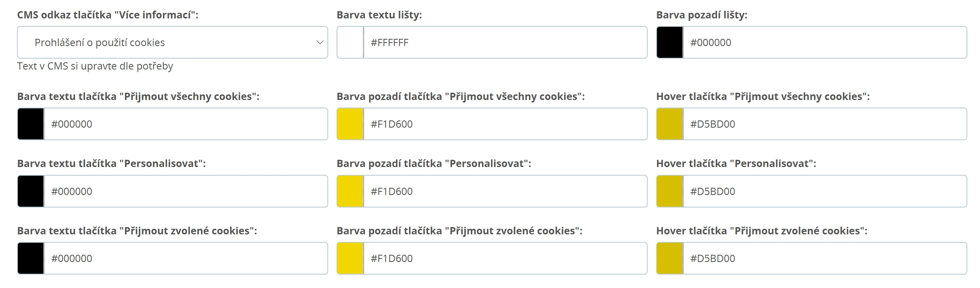This screenshot has width=980, height=288.
Task: Open hover color swatch for "Přijmout zvolené cookies"
Action: click(x=670, y=258)
